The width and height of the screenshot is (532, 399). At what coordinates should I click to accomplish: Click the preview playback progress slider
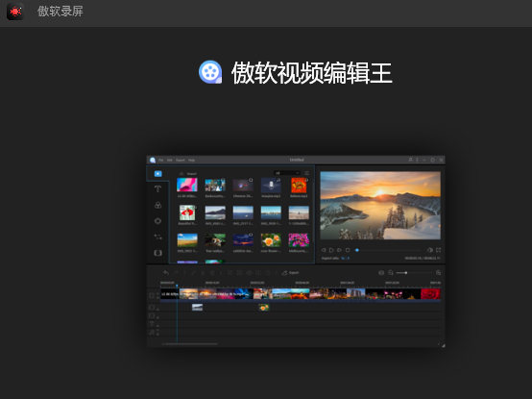pos(389,250)
